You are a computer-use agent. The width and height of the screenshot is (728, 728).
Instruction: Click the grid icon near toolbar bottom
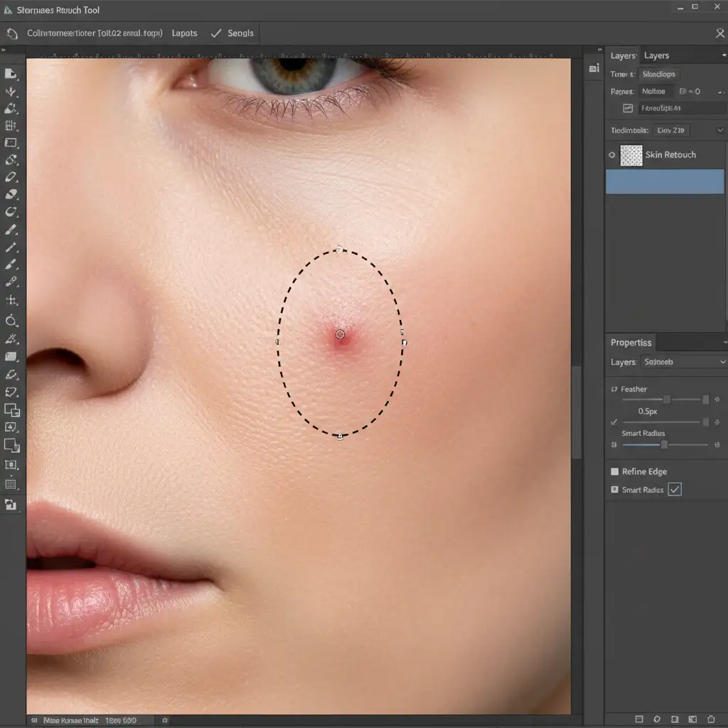point(11,485)
